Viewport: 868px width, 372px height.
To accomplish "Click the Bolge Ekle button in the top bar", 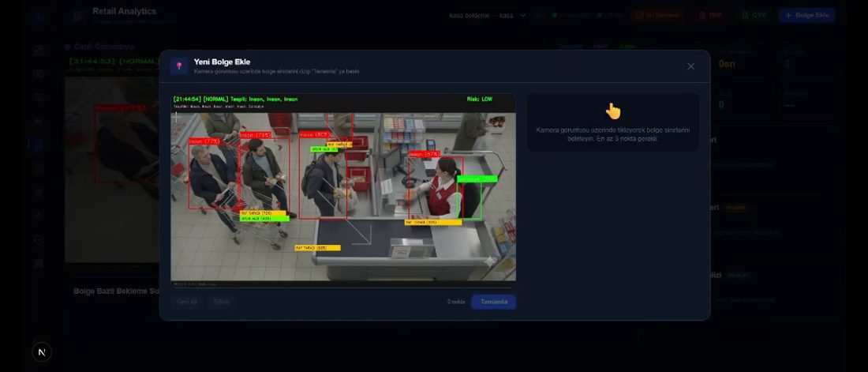I will coord(806,16).
